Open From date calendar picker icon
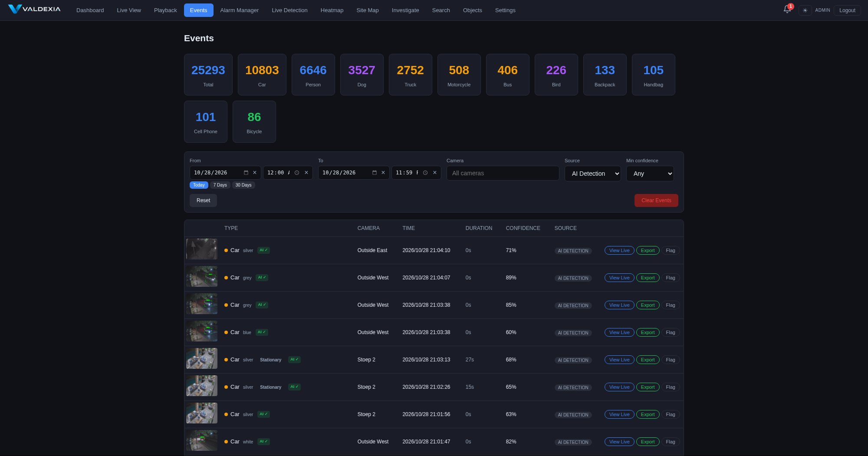This screenshot has width=868, height=456. (x=246, y=173)
